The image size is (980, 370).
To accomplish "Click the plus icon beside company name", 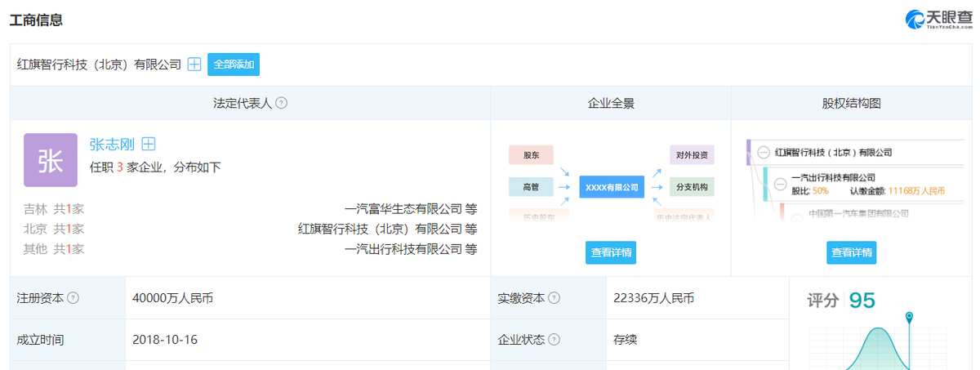I will point(194,65).
